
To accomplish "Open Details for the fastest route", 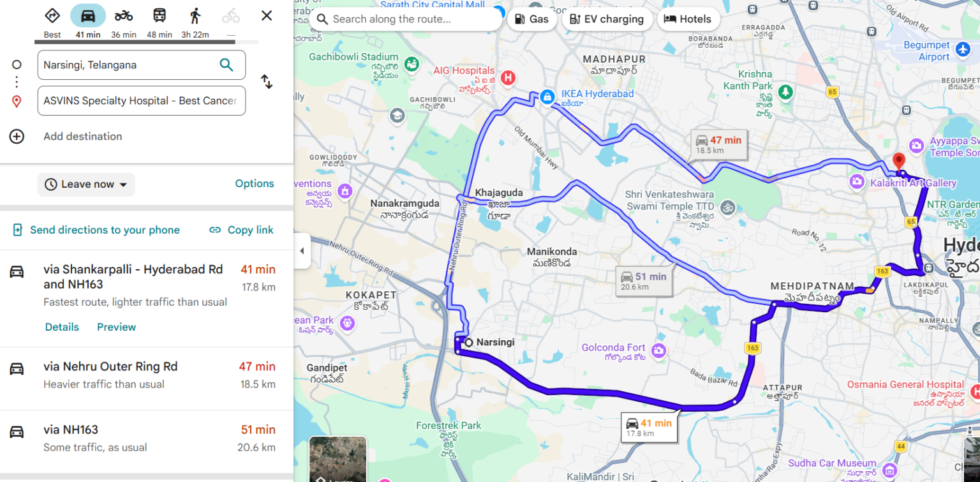I will [x=62, y=327].
